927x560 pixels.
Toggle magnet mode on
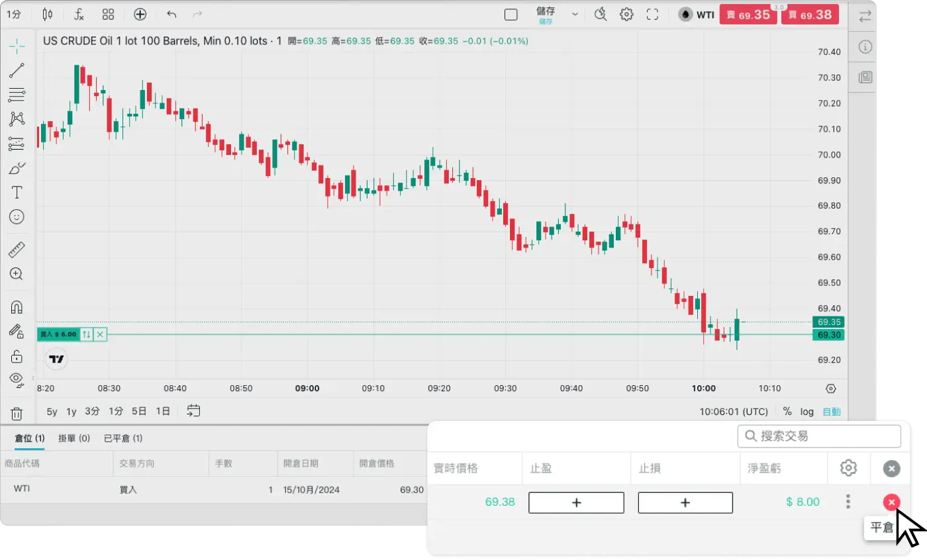[17, 307]
